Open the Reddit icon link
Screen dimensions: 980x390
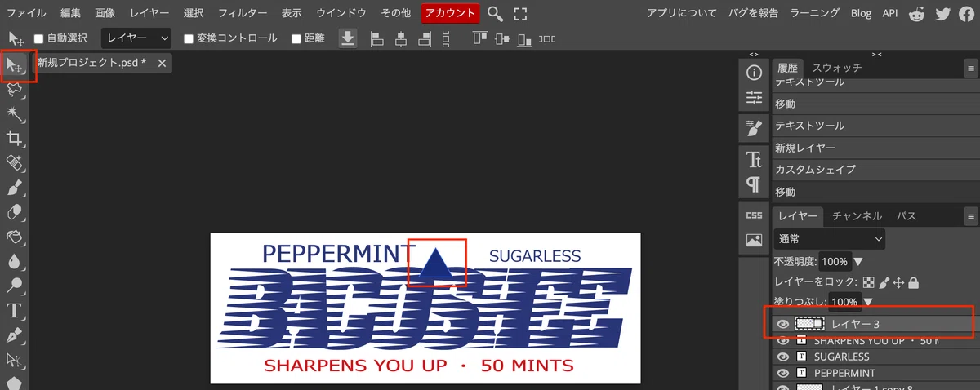917,13
